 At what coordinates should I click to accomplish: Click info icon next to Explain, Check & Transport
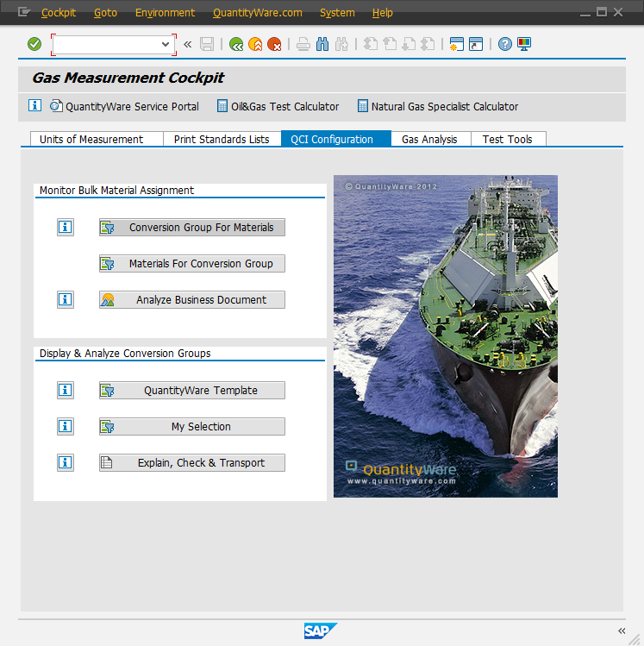(x=66, y=462)
